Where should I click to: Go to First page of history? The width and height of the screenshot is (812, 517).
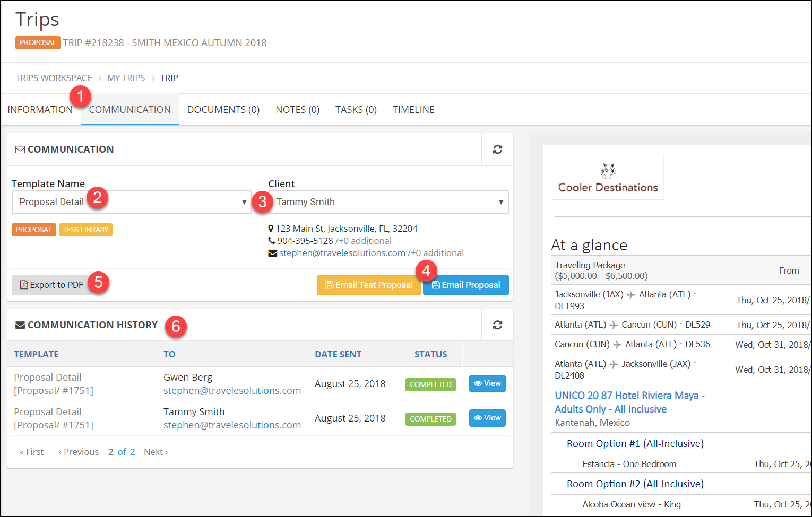31,452
